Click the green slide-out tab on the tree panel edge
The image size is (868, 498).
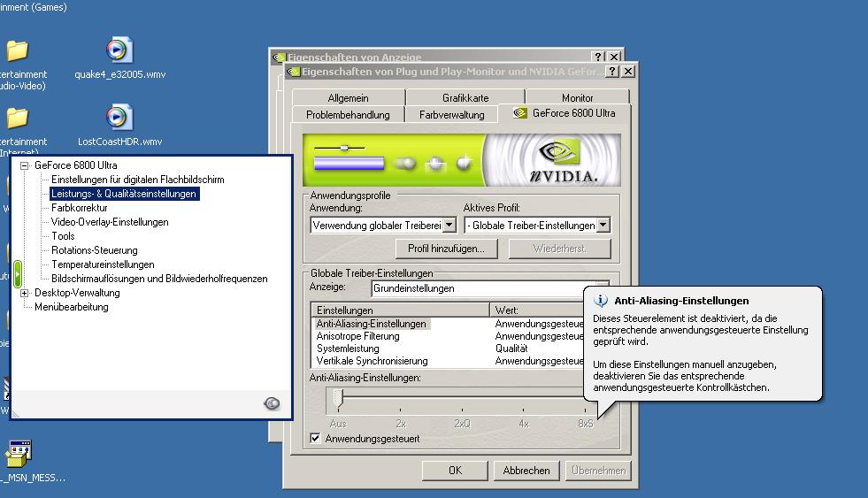[17, 274]
